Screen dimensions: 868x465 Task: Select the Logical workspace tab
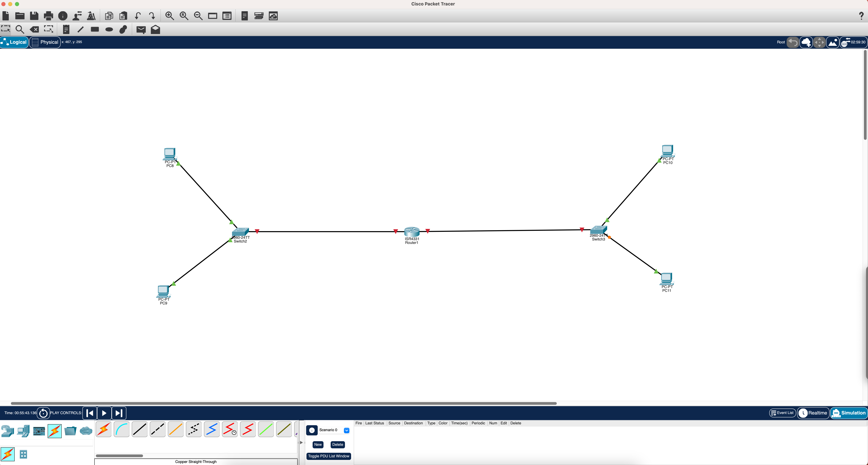[14, 42]
